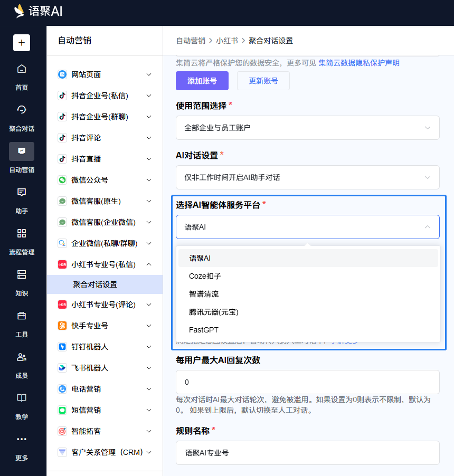Choose Coze扣子 option
This screenshot has width=454, height=476.
pyautogui.click(x=308, y=276)
